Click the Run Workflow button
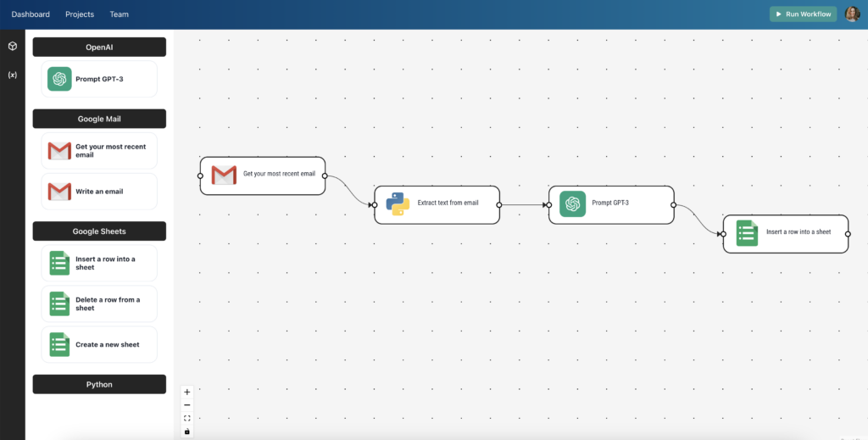Screen dimensions: 868x440 coord(803,14)
